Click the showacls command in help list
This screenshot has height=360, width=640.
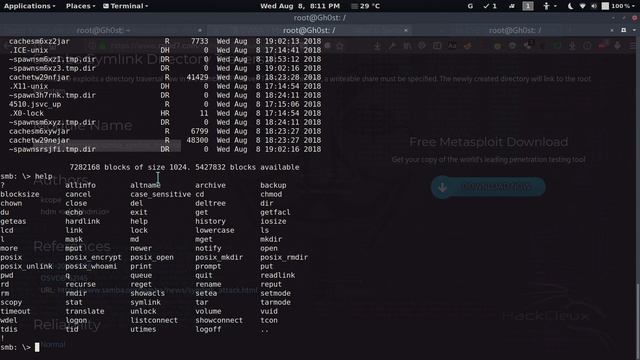pos(147,293)
